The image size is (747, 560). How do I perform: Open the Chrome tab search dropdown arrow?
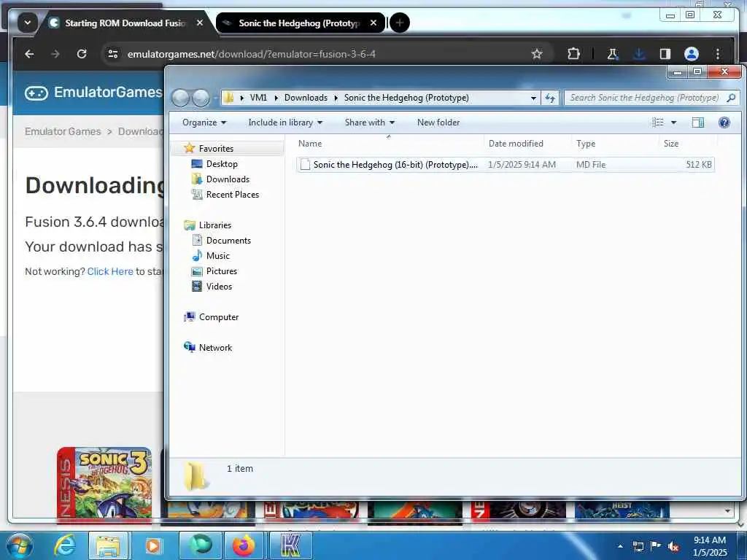tap(28, 23)
